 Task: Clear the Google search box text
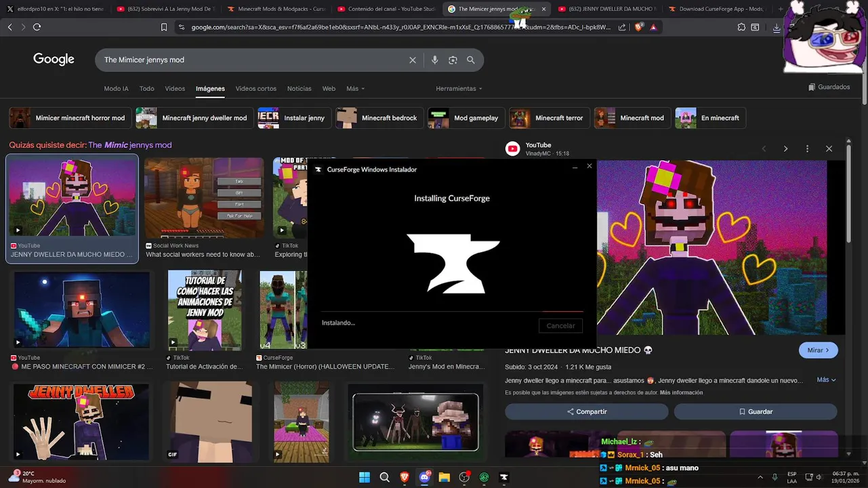(x=413, y=60)
